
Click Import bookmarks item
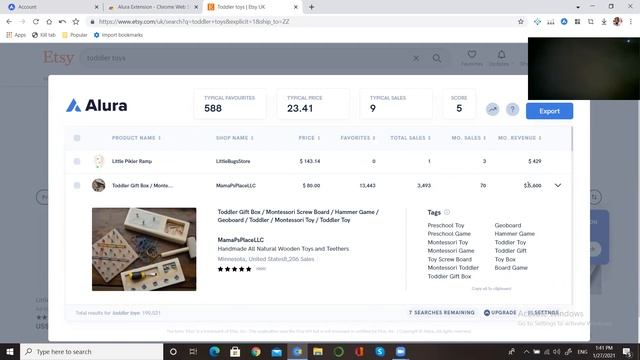[x=118, y=35]
